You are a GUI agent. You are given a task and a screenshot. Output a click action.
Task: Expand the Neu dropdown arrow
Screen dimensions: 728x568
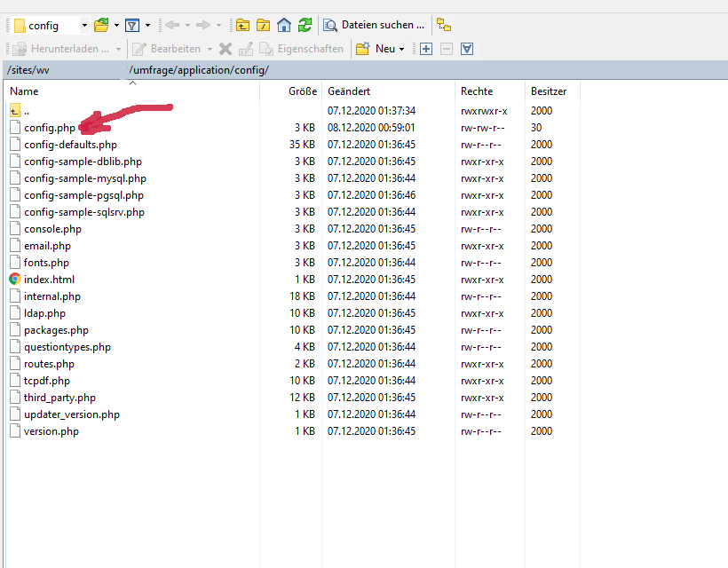click(x=401, y=49)
